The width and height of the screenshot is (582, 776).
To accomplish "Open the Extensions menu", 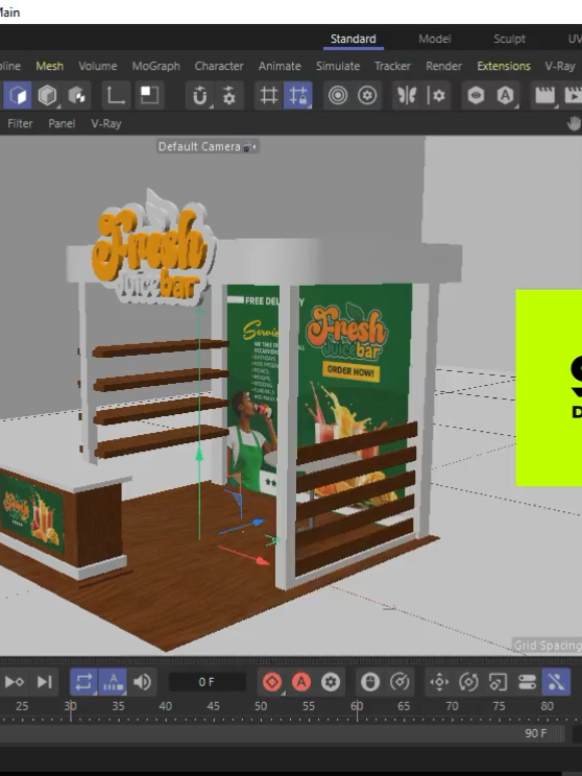I will point(503,66).
